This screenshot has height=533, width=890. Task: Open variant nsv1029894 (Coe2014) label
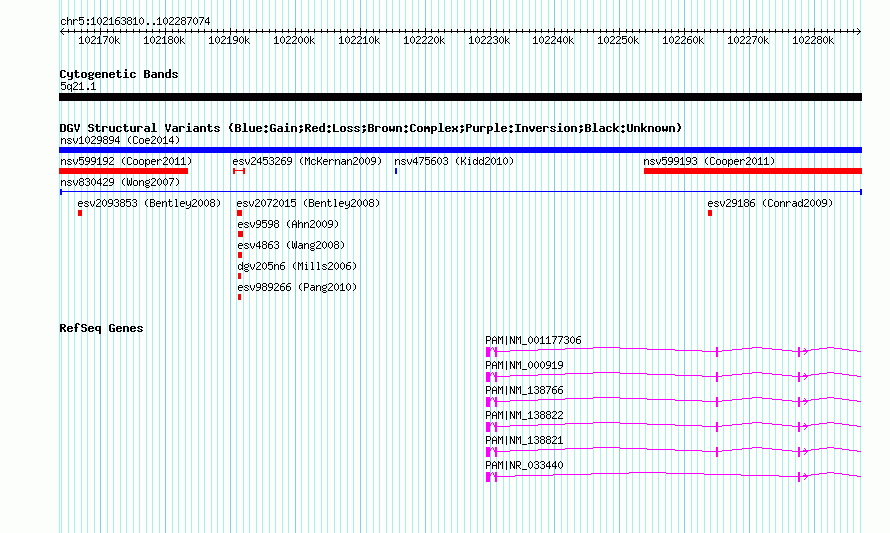click(120, 140)
